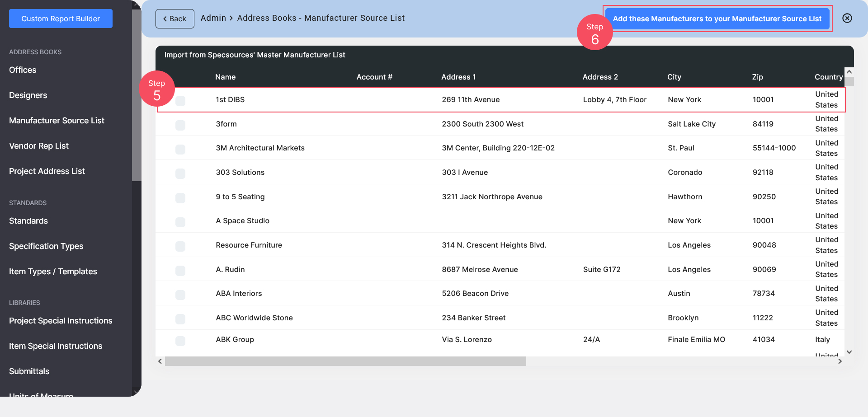Open Item Types / Templates

tap(53, 272)
